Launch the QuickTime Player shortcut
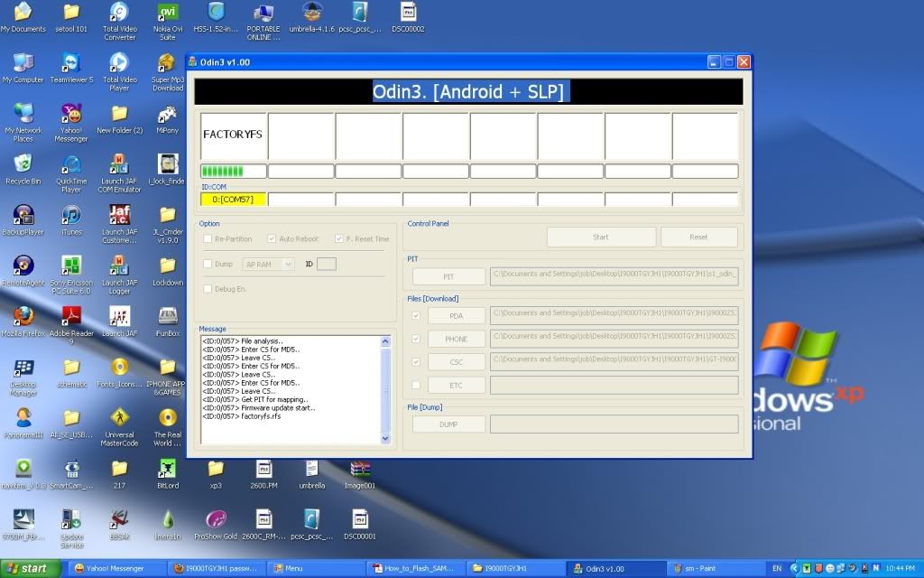Screen dimensions: 924x578 (71, 173)
